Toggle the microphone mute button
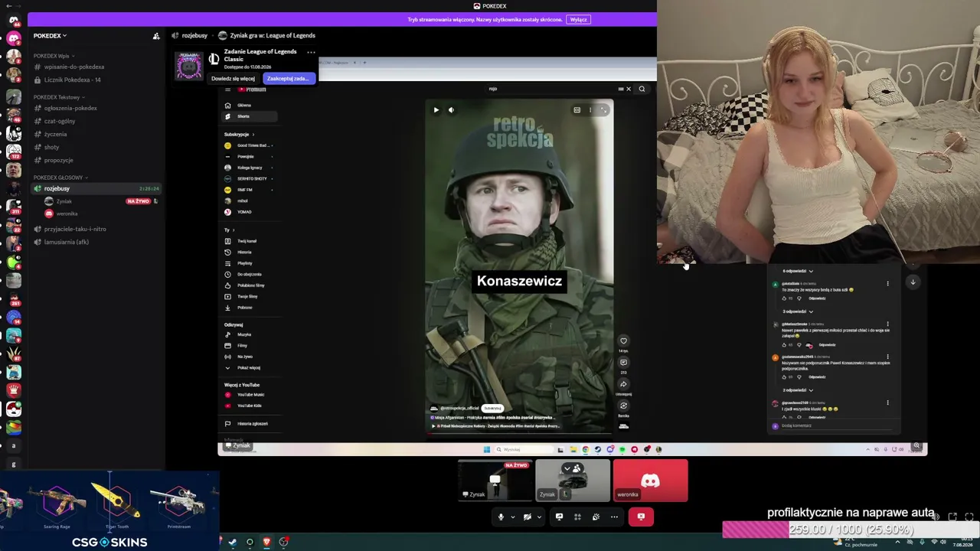 pos(501,517)
